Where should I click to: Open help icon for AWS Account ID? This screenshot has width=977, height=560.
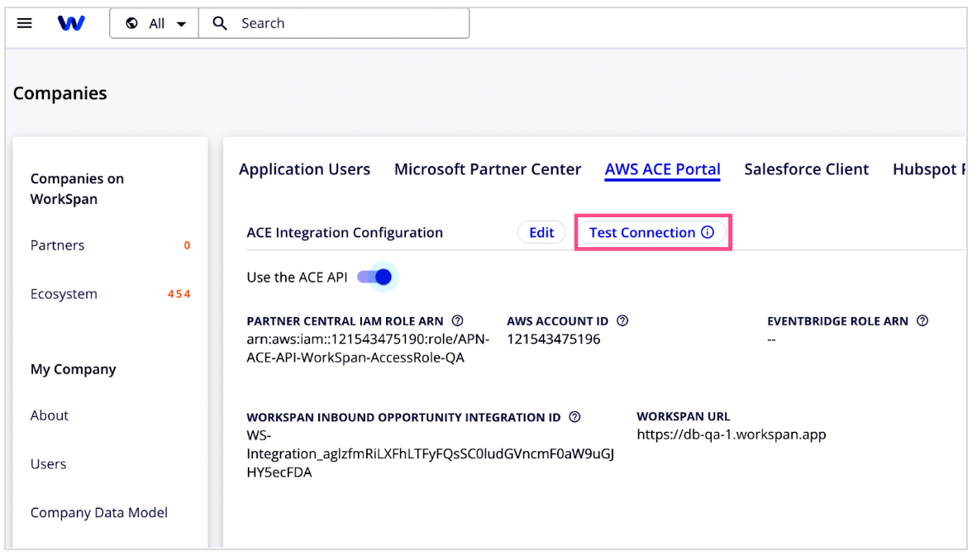(x=622, y=320)
